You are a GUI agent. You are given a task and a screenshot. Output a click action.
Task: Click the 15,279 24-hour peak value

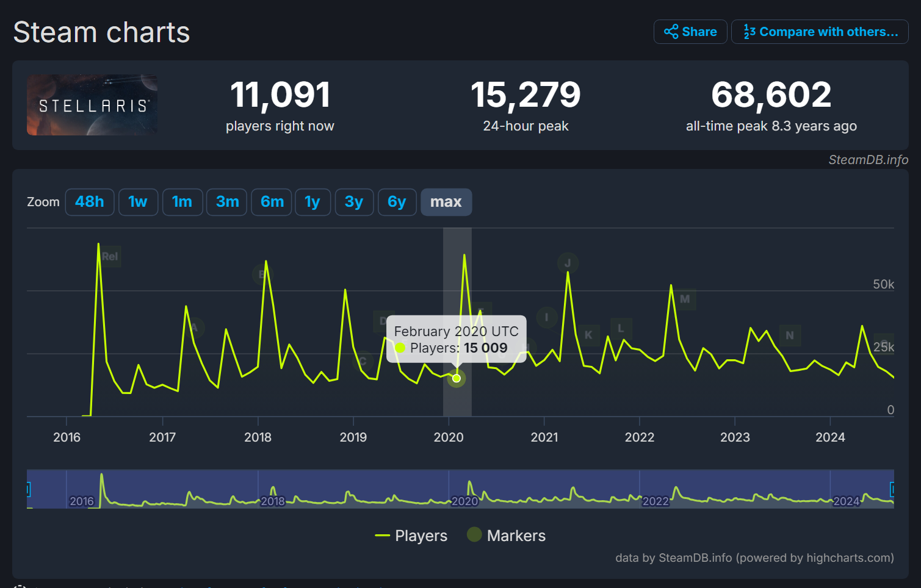pyautogui.click(x=526, y=95)
